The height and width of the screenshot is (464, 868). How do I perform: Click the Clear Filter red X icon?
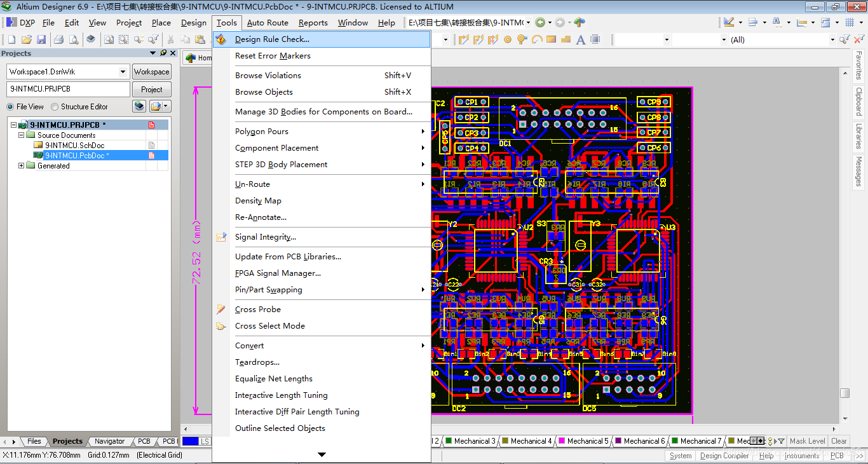point(860,39)
